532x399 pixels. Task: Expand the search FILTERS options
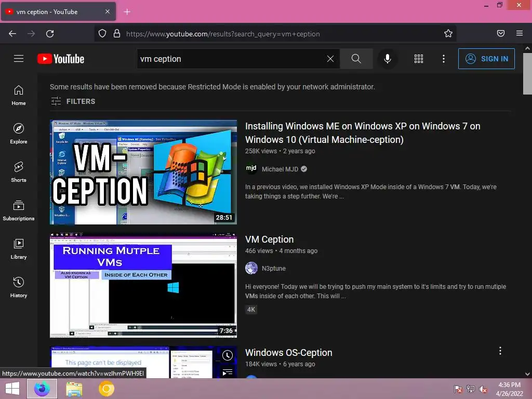[x=73, y=101]
